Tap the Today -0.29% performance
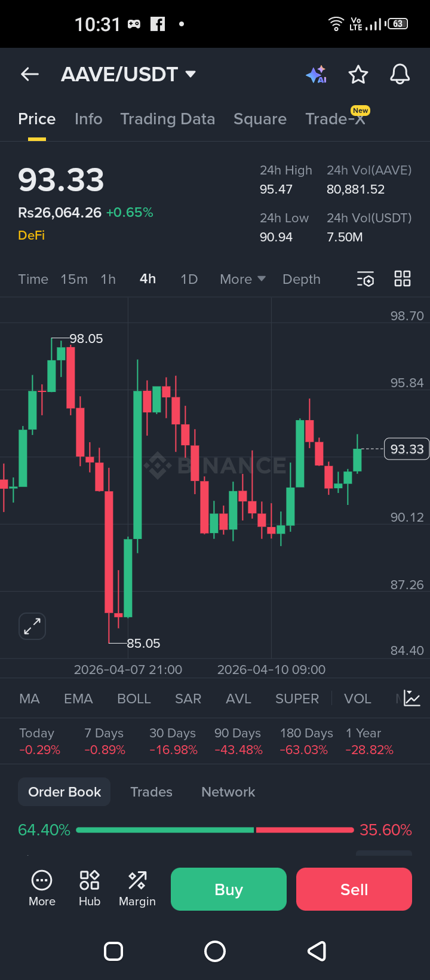430x980 pixels. click(39, 742)
